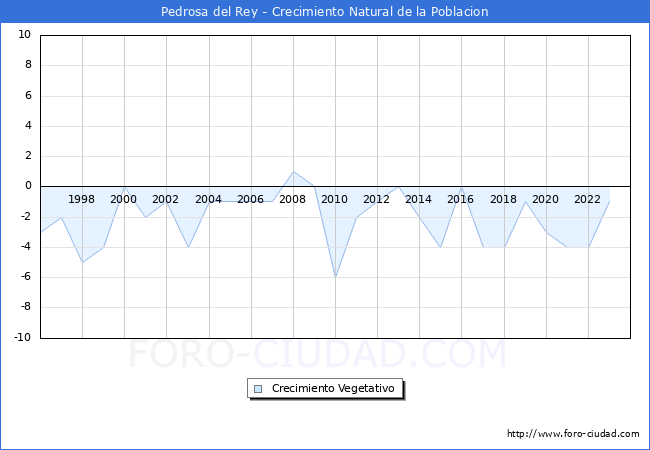Click the y-axis label 0

(x=27, y=186)
